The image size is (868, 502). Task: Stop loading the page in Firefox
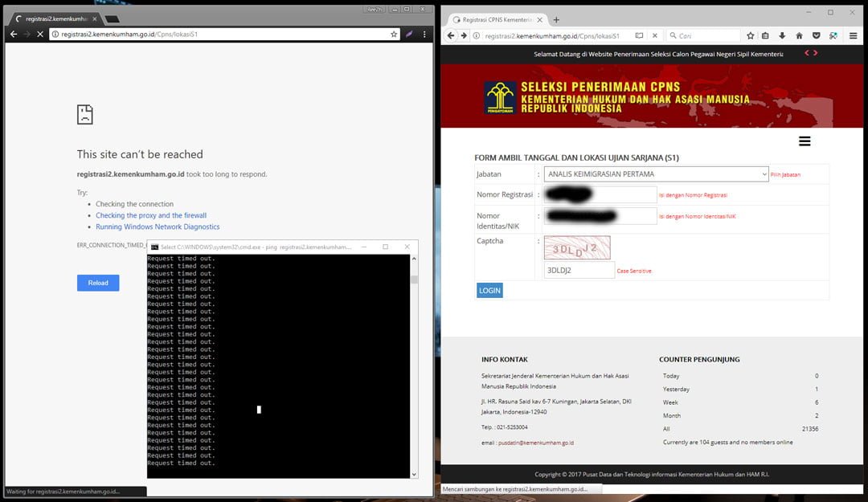pyautogui.click(x=655, y=35)
